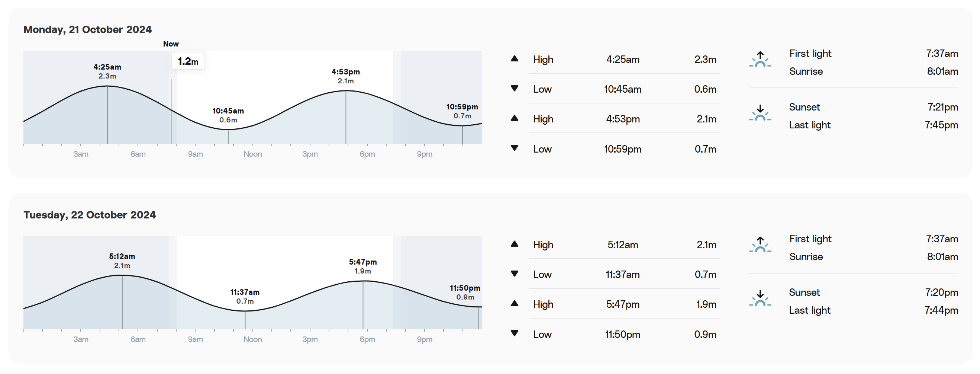980x374 pixels.
Task: Click Monday's sunset icon beside Last light
Action: 760,113
